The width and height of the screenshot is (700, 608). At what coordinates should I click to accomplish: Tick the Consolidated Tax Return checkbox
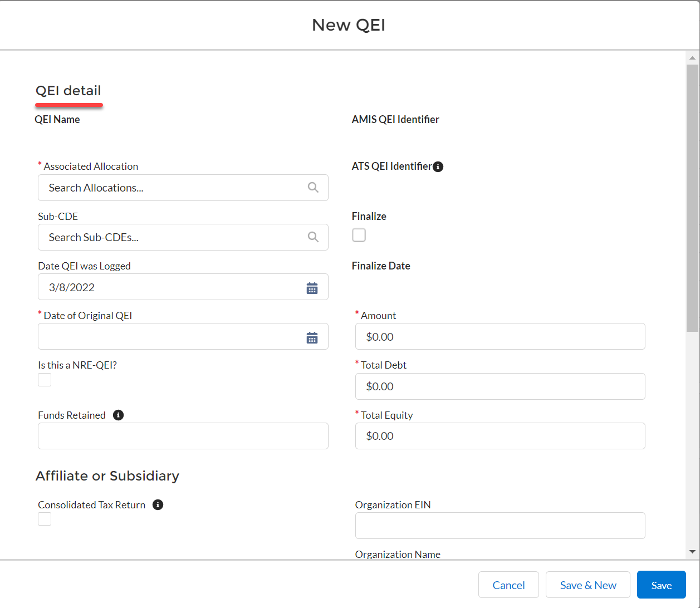(45, 519)
